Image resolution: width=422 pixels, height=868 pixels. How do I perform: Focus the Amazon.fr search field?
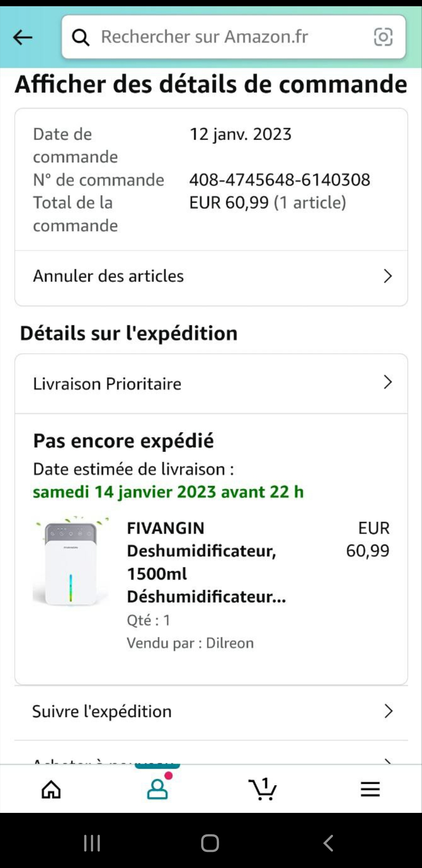(x=227, y=37)
